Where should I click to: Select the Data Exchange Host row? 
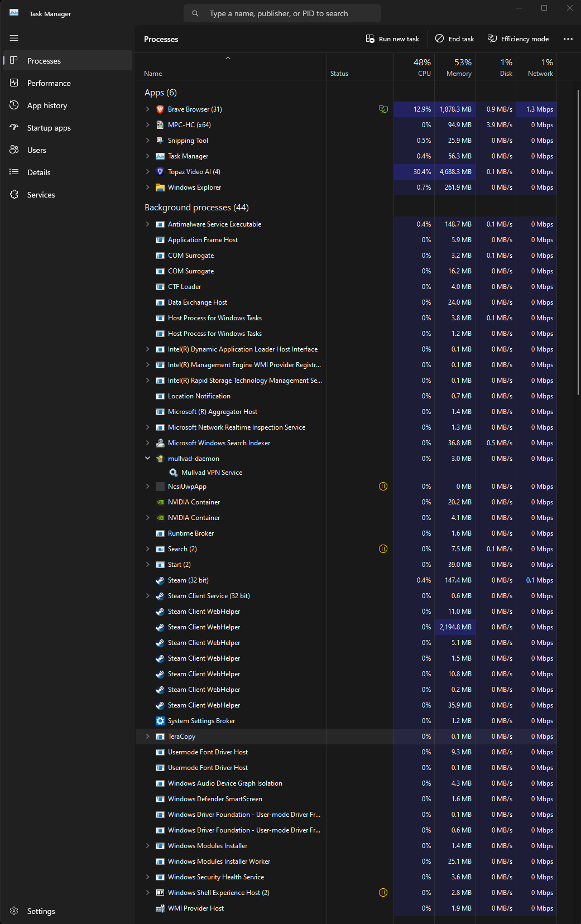pyautogui.click(x=346, y=302)
